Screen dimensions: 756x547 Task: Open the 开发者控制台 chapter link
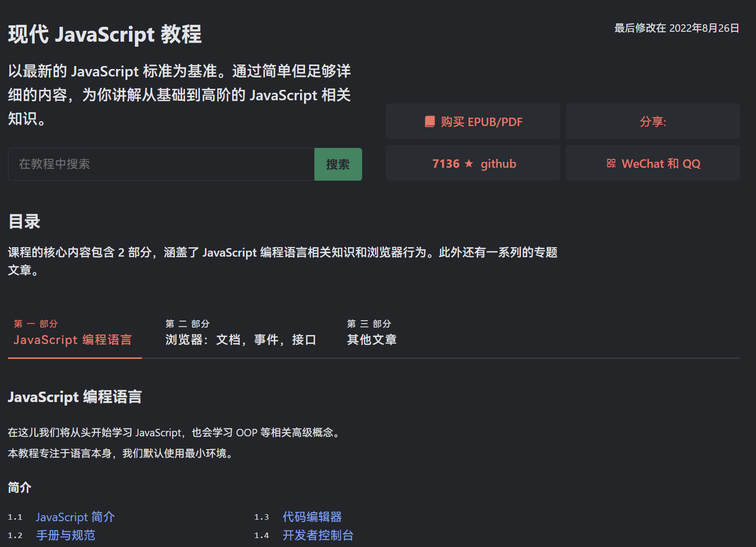[318, 536]
